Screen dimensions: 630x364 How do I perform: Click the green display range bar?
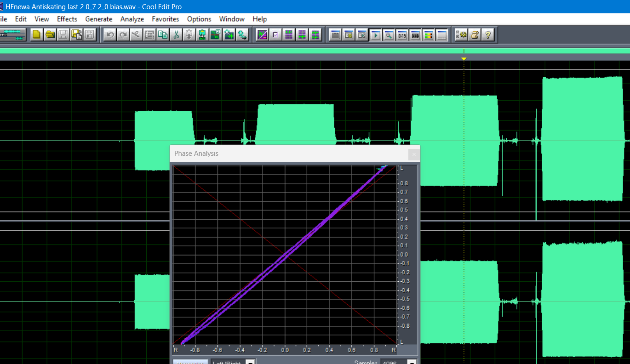[315, 51]
